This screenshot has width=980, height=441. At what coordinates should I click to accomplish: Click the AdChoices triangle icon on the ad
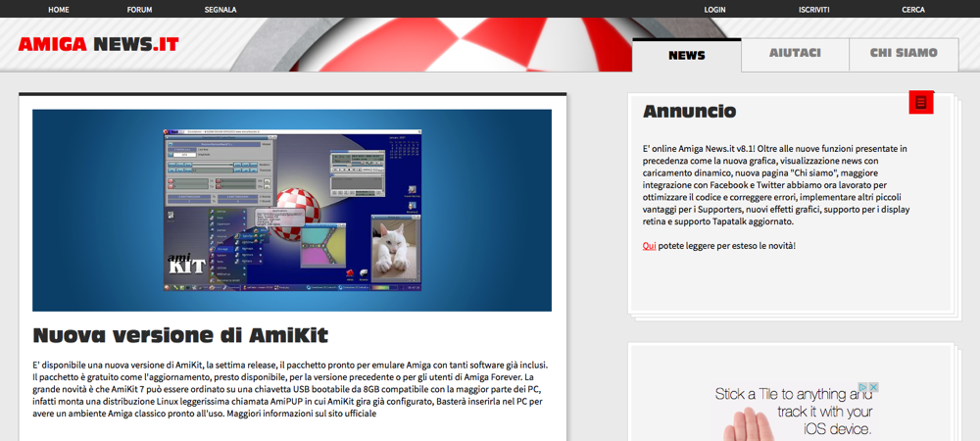click(861, 387)
